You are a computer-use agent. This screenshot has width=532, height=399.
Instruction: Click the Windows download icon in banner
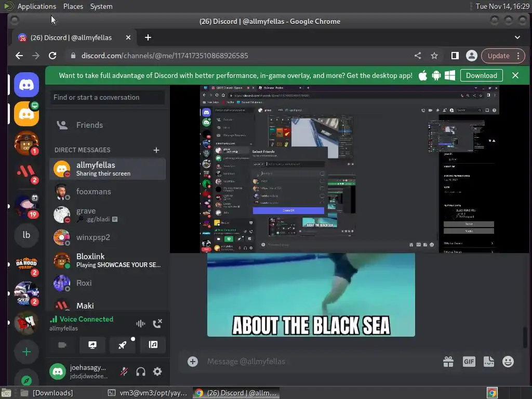(x=450, y=75)
